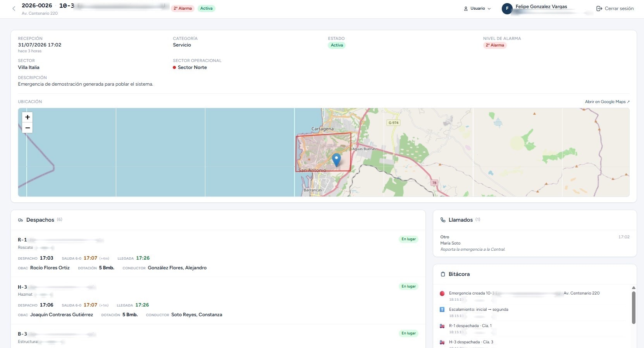Image resolution: width=644 pixels, height=348 pixels.
Task: Click the reception date 31/07/2026 17:02
Action: click(x=40, y=45)
